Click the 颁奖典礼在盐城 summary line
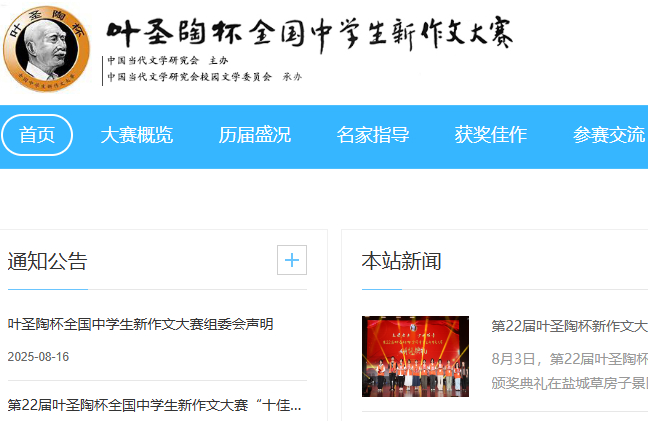The image size is (648, 421). [569, 383]
